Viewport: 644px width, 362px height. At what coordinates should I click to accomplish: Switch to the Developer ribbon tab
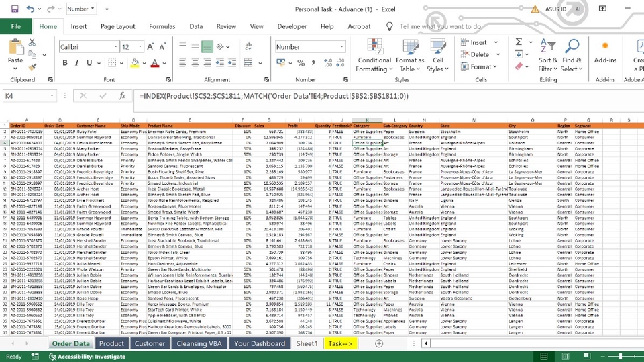(292, 26)
